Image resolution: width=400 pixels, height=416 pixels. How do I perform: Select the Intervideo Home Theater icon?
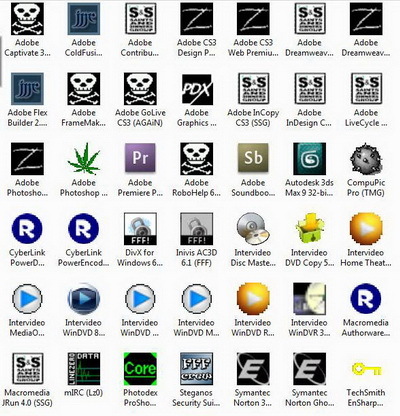[366, 229]
